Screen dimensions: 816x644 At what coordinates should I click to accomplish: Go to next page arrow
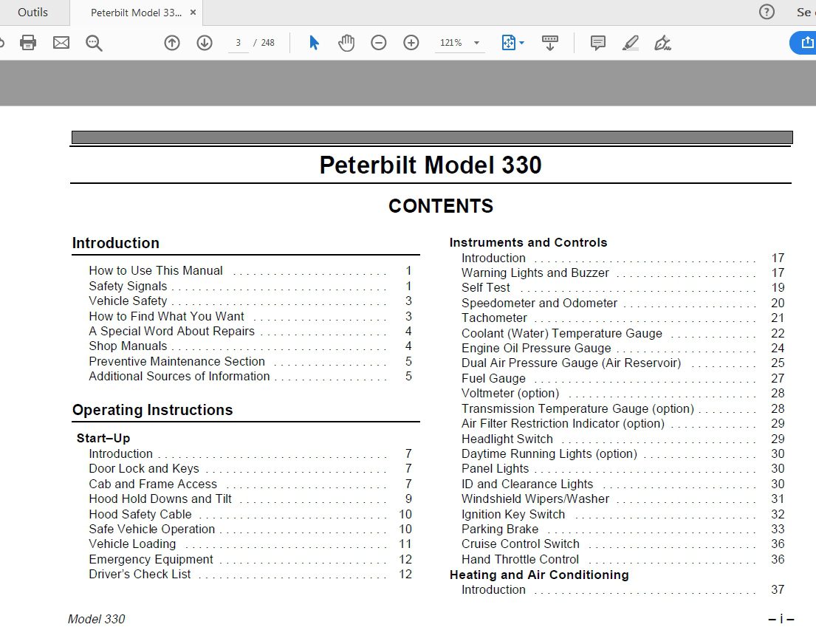tap(205, 43)
